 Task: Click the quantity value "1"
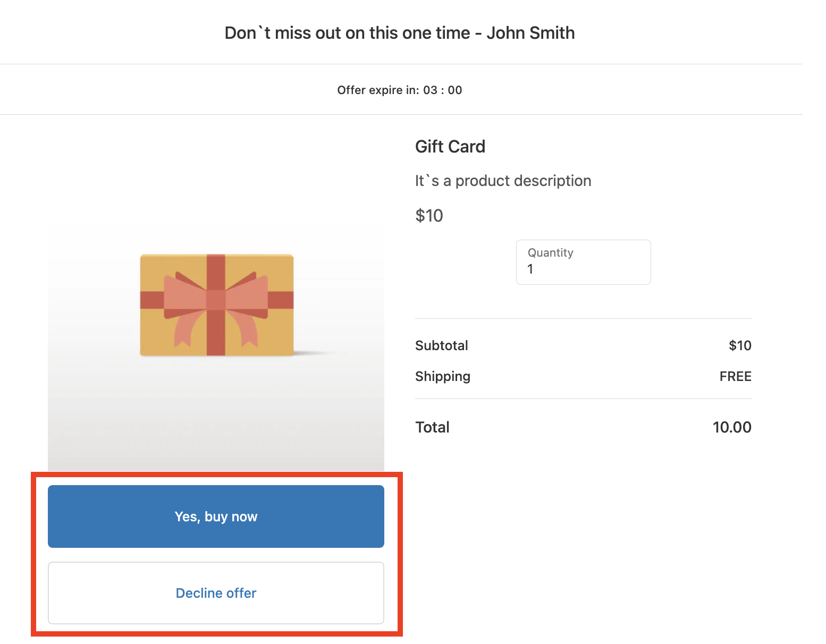coord(530,269)
